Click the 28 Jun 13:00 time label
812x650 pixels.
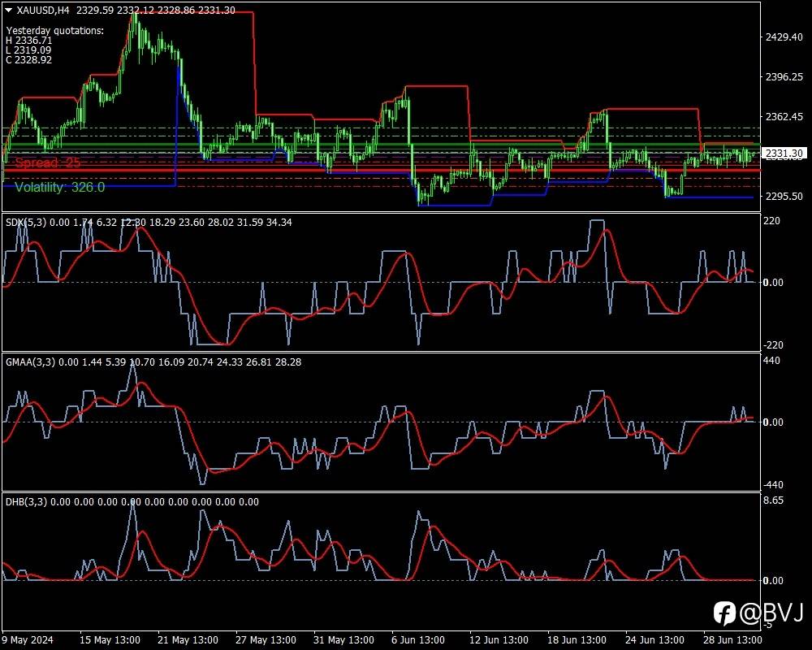[x=732, y=639]
